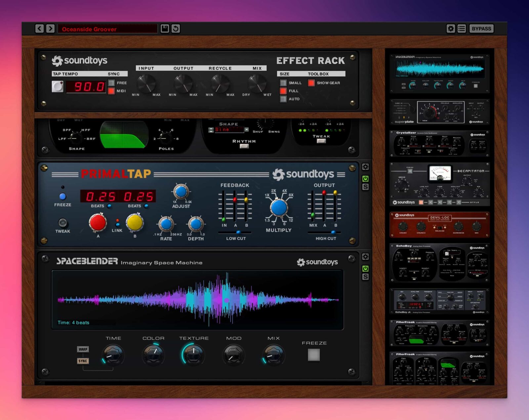This screenshot has height=420, width=529.
Task: Select the Decapitator plugin thumbnail
Action: pos(439,184)
